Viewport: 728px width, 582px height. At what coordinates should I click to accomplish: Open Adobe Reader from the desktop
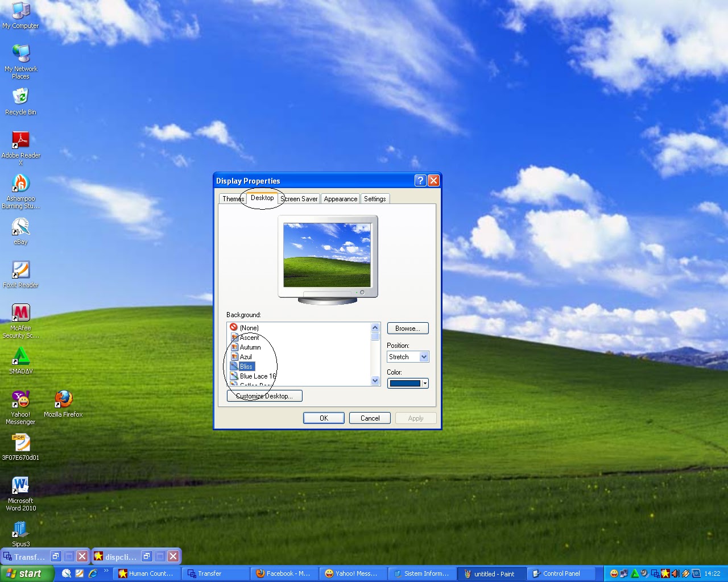point(21,139)
